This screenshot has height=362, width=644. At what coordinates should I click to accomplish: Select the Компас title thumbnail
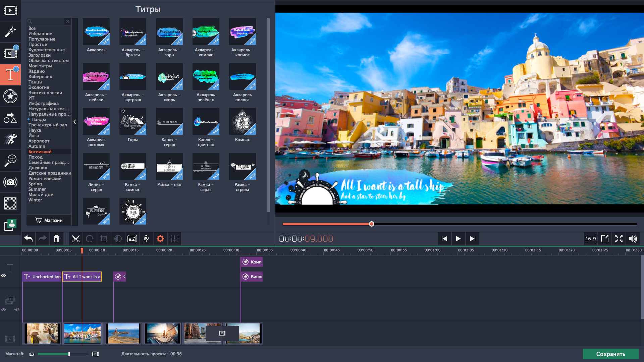(242, 122)
